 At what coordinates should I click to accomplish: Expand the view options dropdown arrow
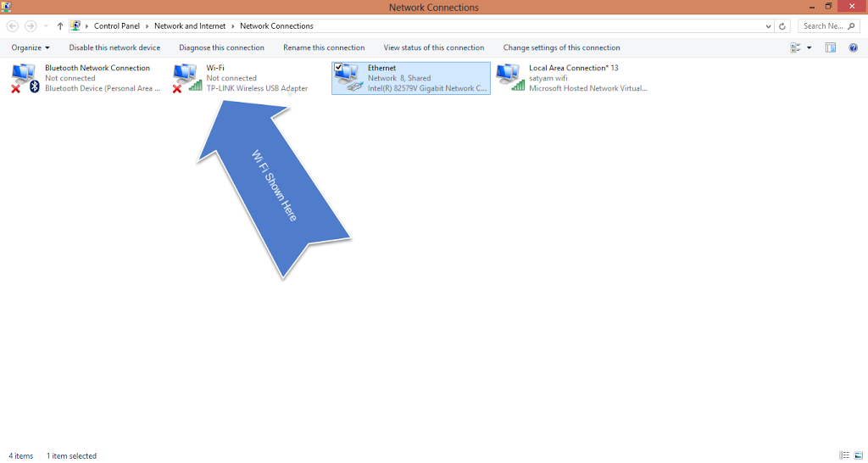(x=809, y=47)
